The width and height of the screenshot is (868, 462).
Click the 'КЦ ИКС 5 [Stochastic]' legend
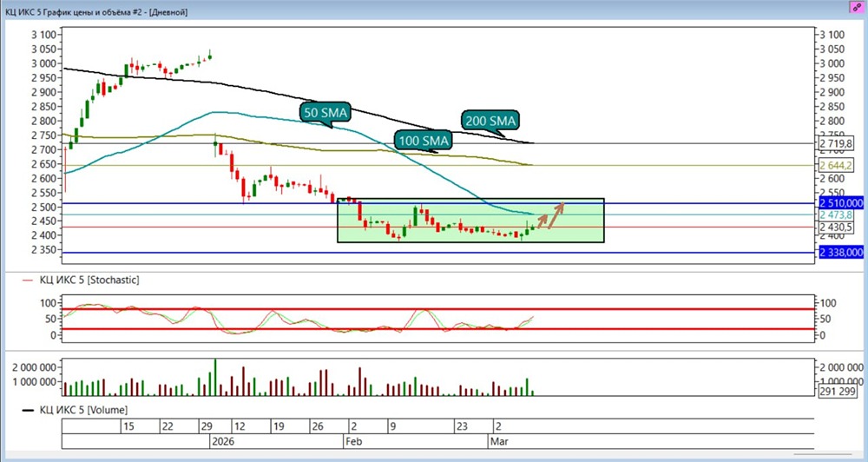[x=89, y=280]
